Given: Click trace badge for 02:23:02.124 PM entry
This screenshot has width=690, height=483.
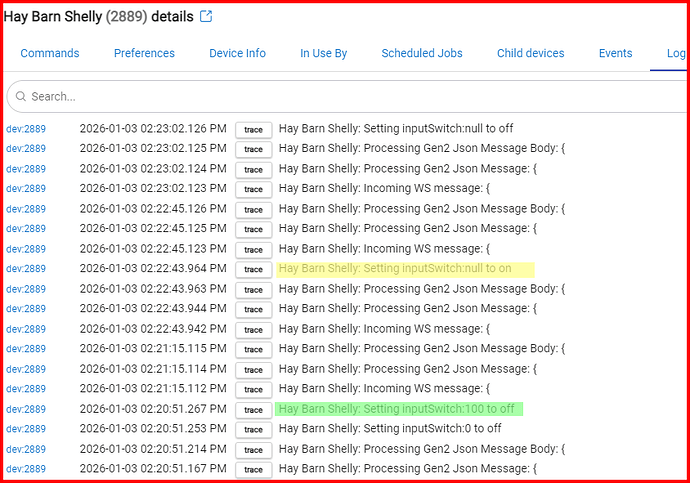Looking at the screenshot, I should click(x=253, y=170).
